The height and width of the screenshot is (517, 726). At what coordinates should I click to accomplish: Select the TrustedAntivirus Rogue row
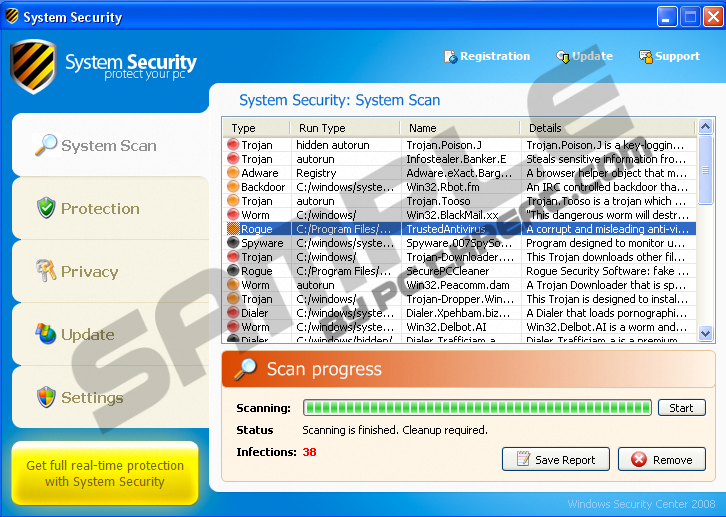[460, 229]
